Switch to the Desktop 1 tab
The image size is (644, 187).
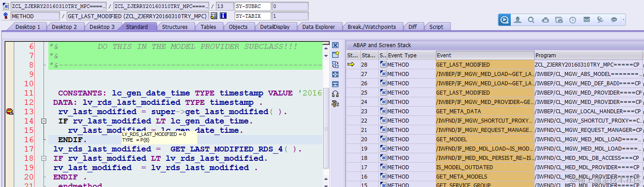(x=28, y=27)
